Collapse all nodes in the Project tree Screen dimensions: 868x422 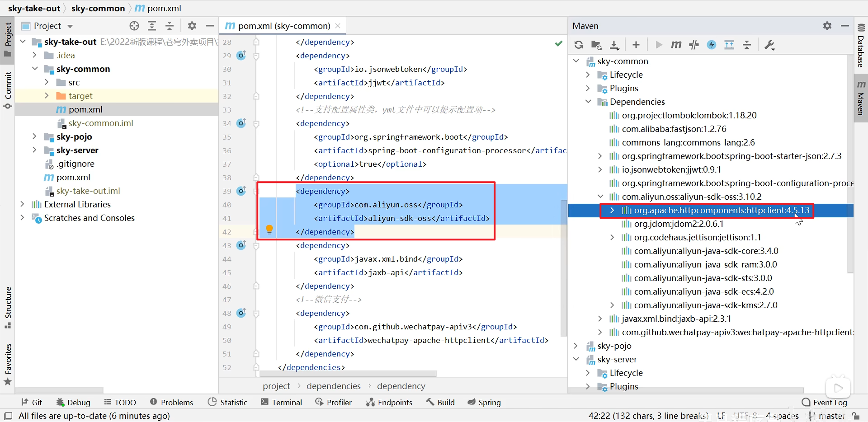(170, 26)
